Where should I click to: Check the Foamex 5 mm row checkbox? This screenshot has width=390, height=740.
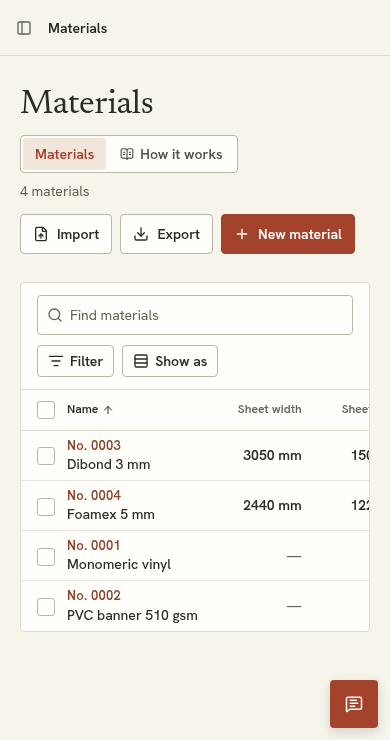click(46, 507)
